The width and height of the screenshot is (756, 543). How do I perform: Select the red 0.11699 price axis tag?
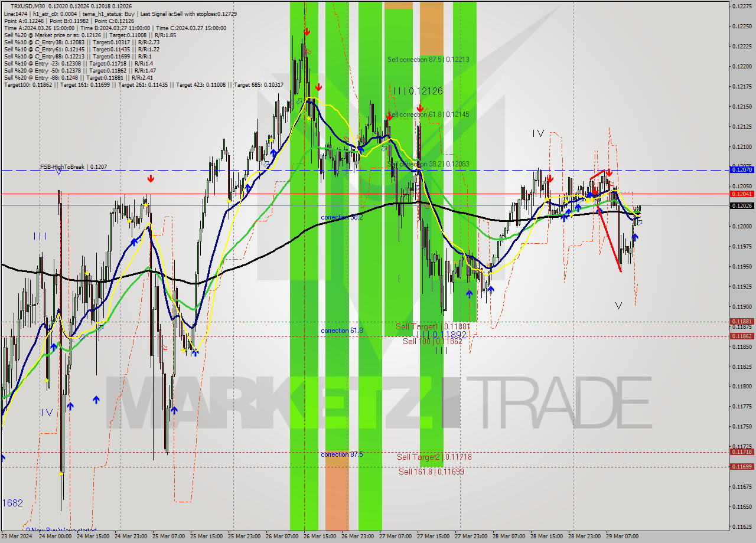pyautogui.click(x=742, y=466)
